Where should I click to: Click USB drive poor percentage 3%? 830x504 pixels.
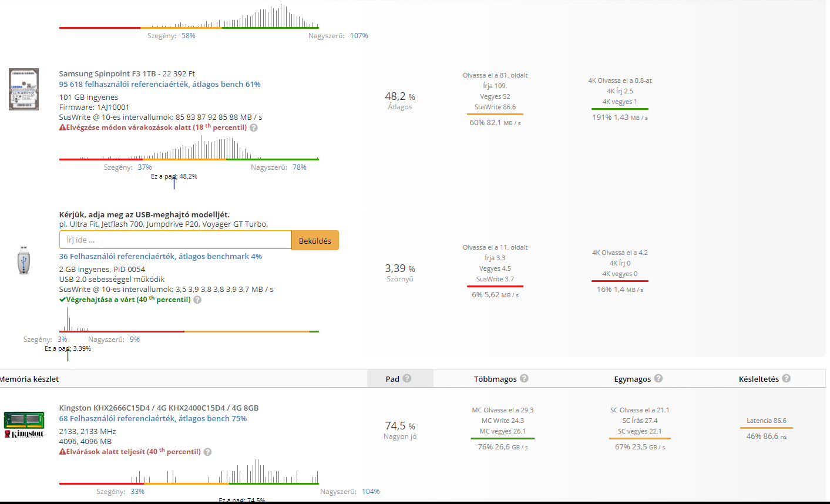tap(62, 340)
